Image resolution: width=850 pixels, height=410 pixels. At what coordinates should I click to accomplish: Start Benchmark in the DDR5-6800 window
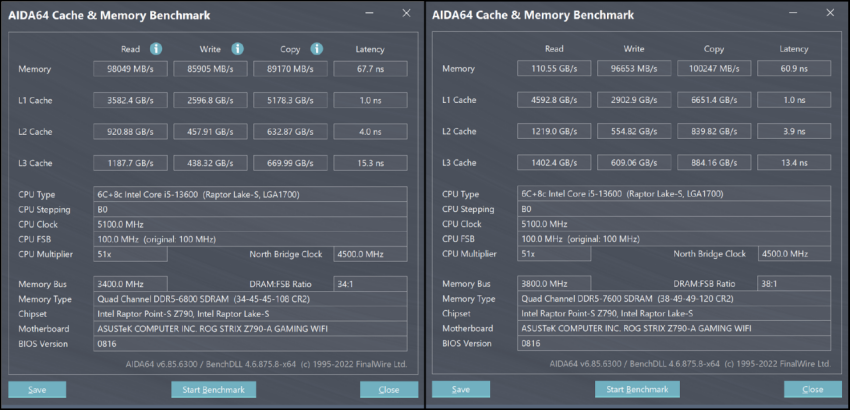(x=213, y=389)
